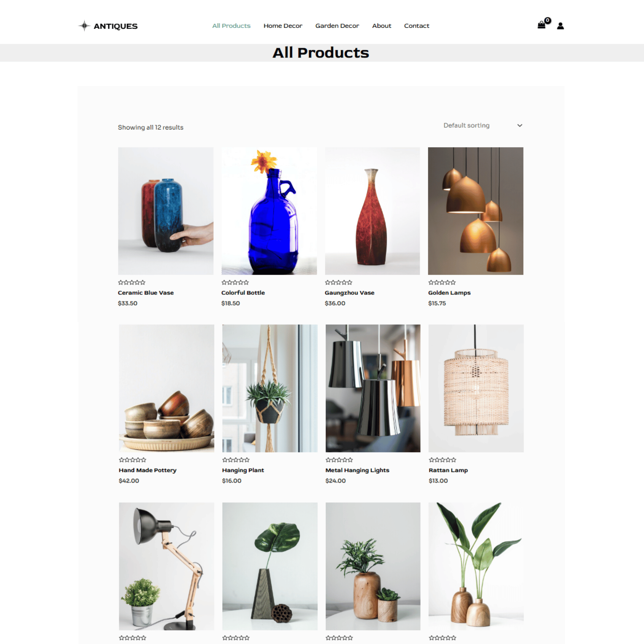The image size is (644, 644).
Task: Click star rating under Golden Lamps
Action: (442, 282)
